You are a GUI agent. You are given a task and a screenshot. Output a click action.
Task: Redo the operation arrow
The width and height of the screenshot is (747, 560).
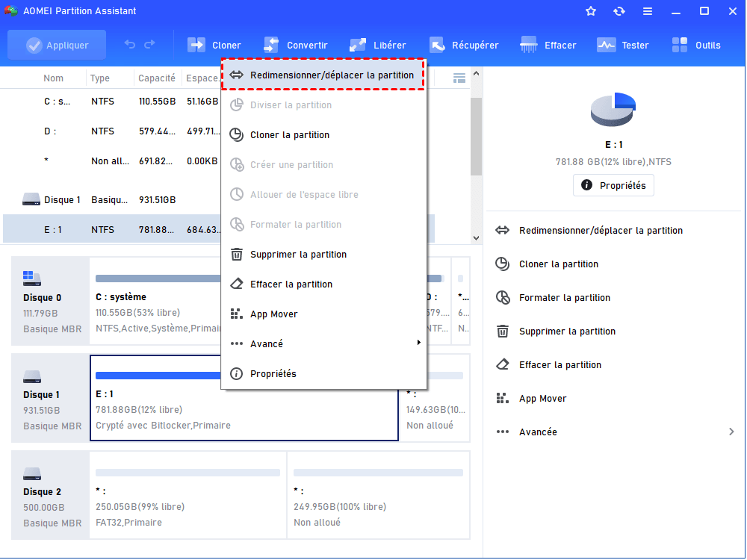tap(149, 45)
